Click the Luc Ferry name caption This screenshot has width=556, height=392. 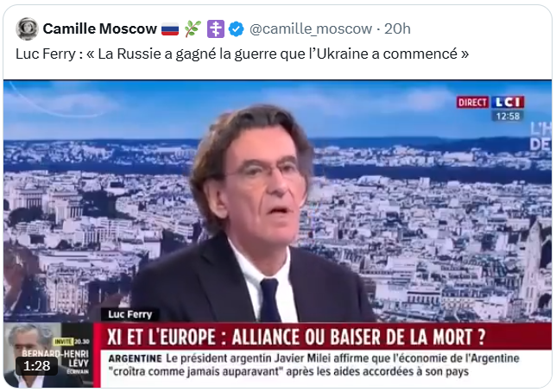[130, 314]
